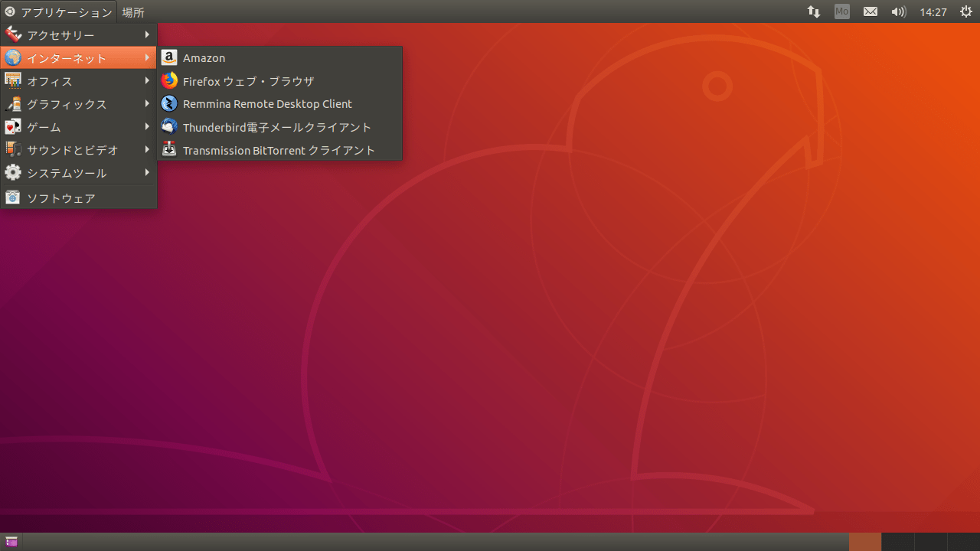The image size is (980, 551).
Task: Open the volume speaker indicator
Action: 899,12
